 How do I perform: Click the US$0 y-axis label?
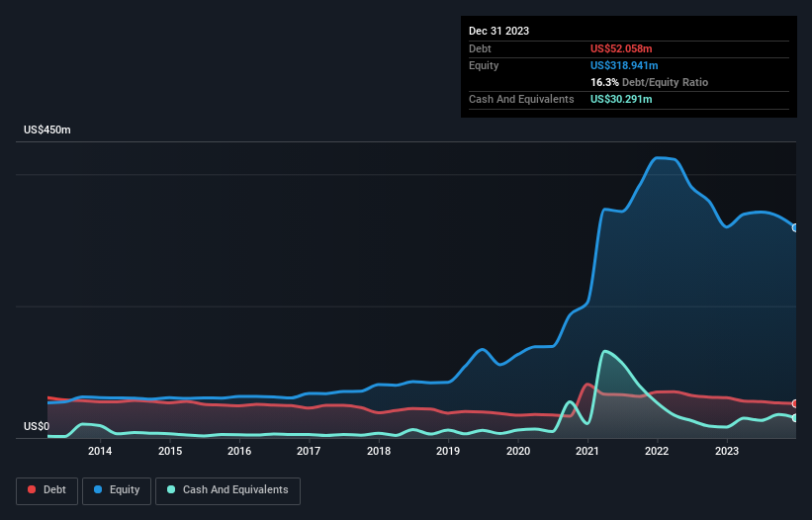(37, 426)
